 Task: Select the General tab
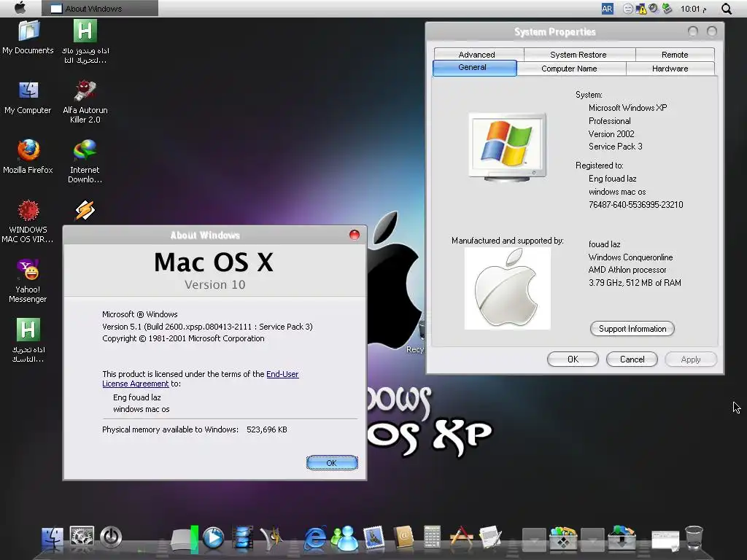click(x=473, y=68)
